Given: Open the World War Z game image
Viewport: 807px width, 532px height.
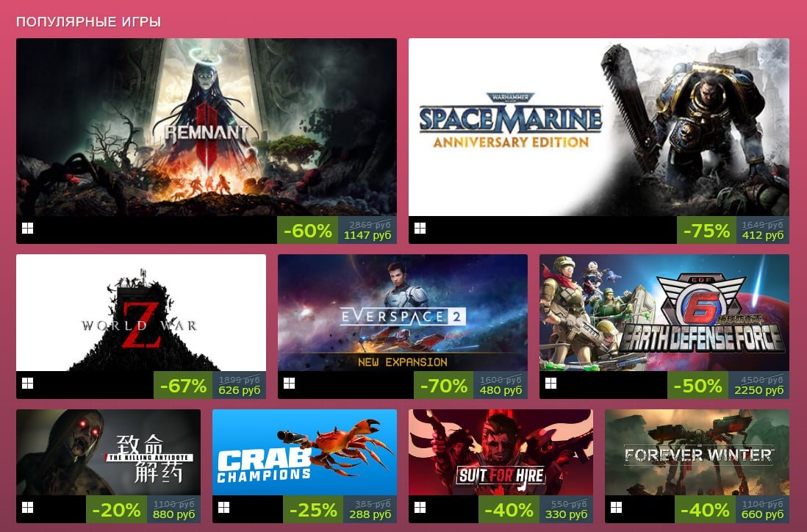Looking at the screenshot, I should tap(141, 313).
